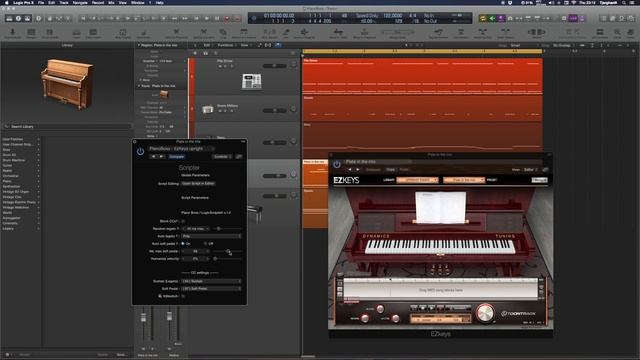640x360 pixels.
Task: Open the Soft Pedal CC dropdown
Action: (211, 289)
